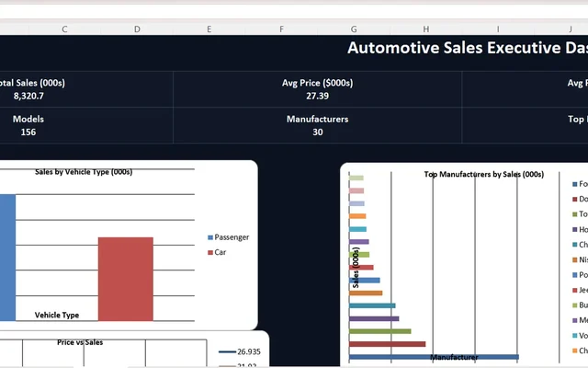Click the dashboard title 'Automotive Sales Executive'
The width and height of the screenshot is (588, 368).
coord(454,48)
